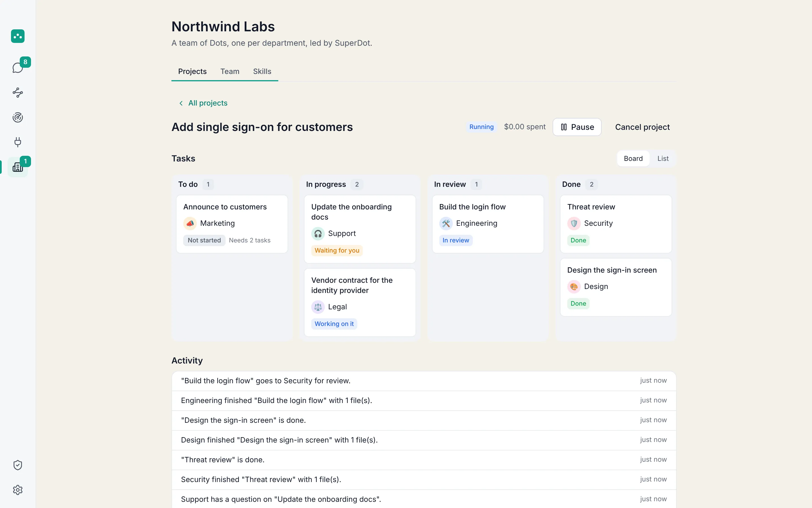Select the Projects tab
This screenshot has width=812, height=508.
192,72
